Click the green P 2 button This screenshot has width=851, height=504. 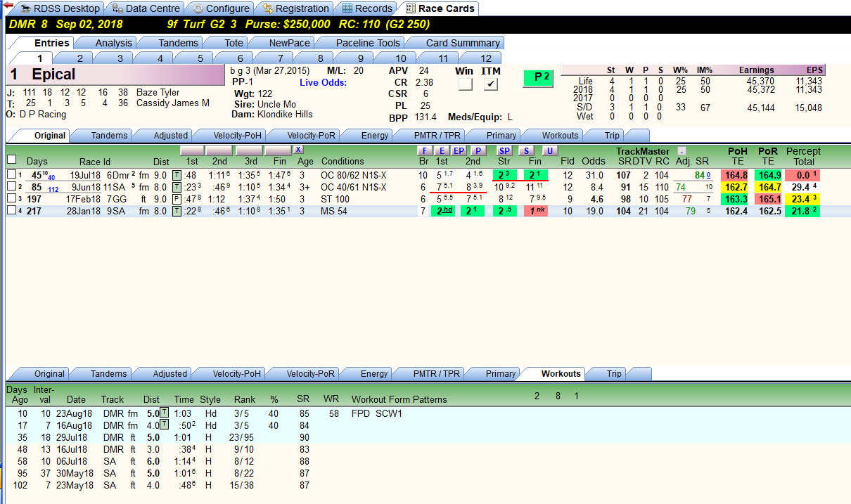click(542, 77)
